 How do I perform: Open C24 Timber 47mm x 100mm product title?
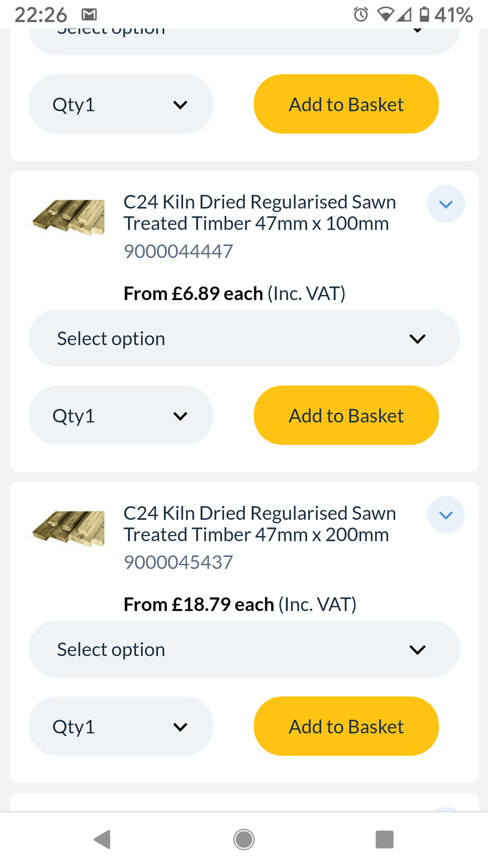click(260, 213)
